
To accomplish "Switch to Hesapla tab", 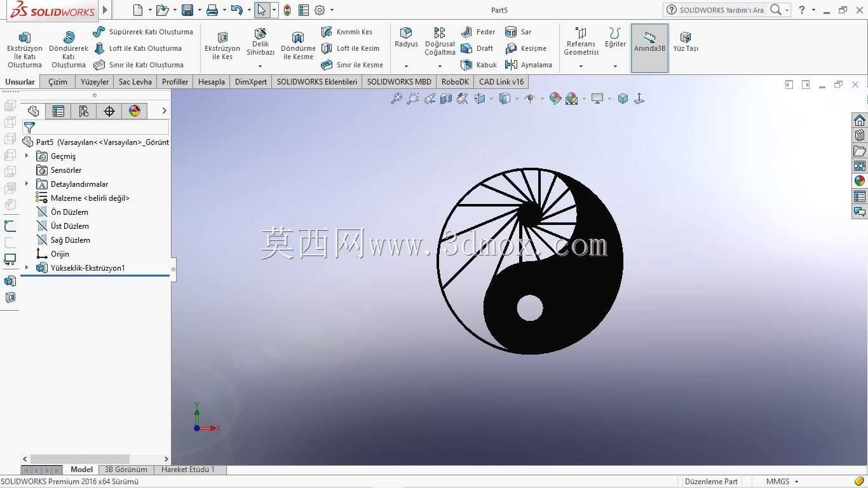I will point(212,82).
